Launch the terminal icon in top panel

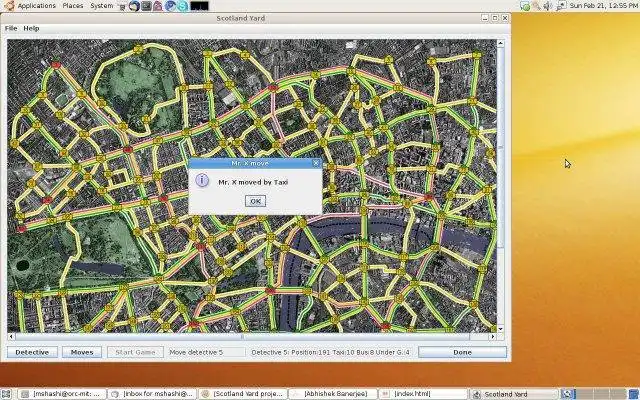[146, 6]
